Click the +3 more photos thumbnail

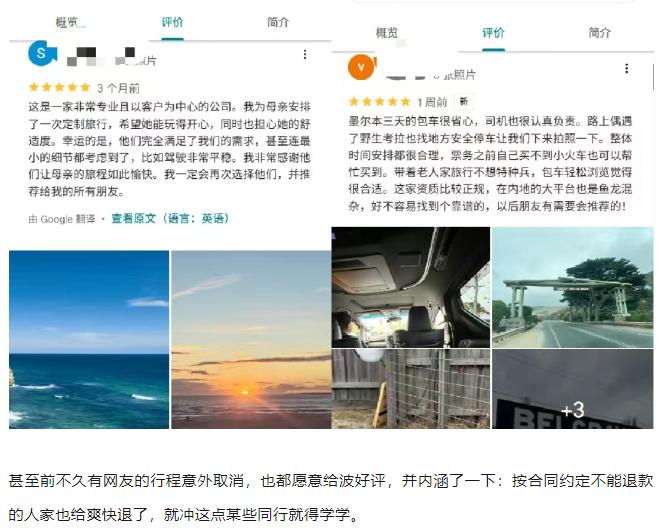pyautogui.click(x=572, y=389)
